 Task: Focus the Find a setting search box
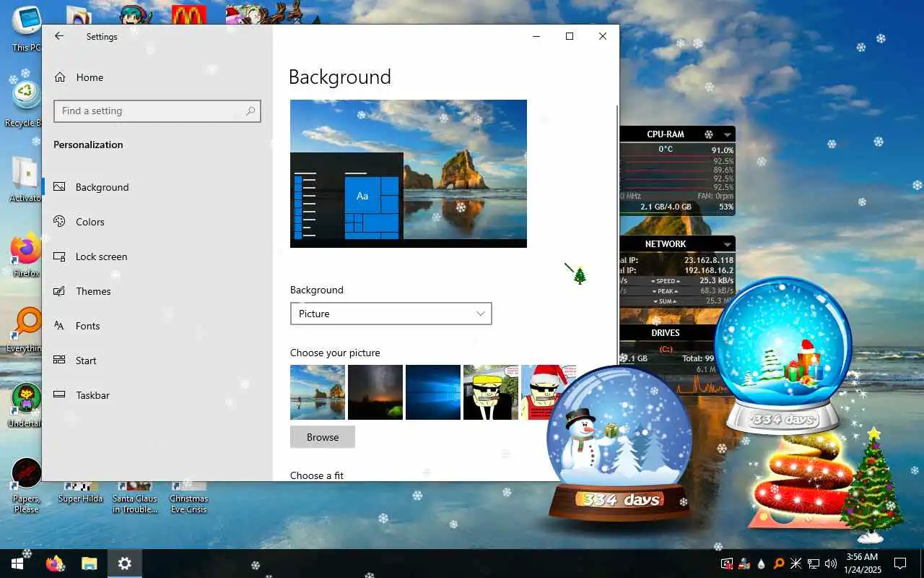[x=157, y=111]
